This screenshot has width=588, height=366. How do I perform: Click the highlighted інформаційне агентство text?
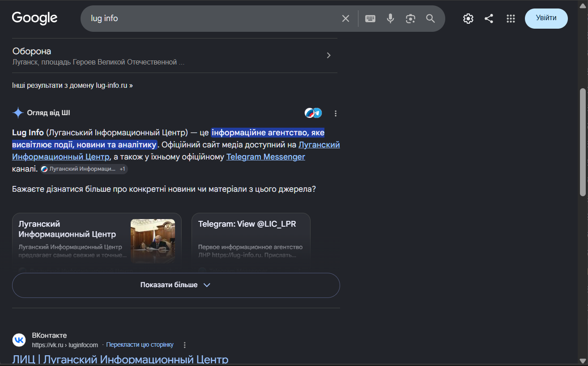168,138
